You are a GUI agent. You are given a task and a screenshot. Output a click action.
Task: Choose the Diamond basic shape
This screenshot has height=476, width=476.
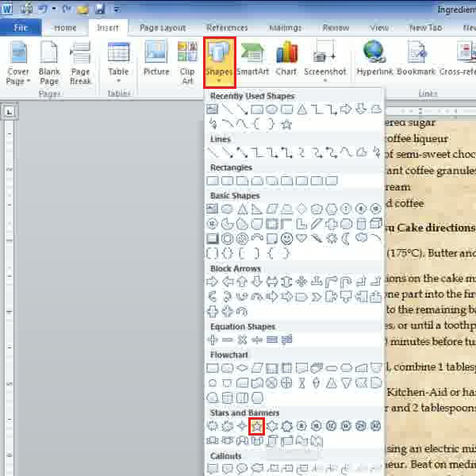click(x=301, y=209)
